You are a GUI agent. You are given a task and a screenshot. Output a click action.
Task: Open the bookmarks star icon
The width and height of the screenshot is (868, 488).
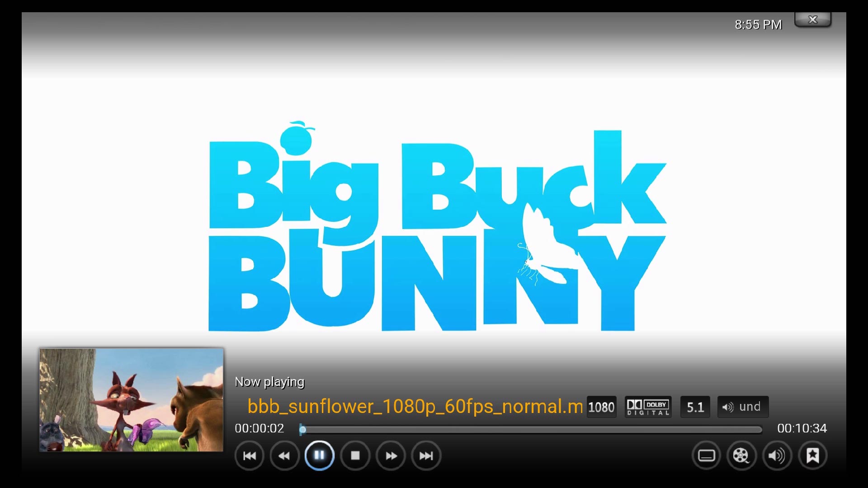coord(812,455)
